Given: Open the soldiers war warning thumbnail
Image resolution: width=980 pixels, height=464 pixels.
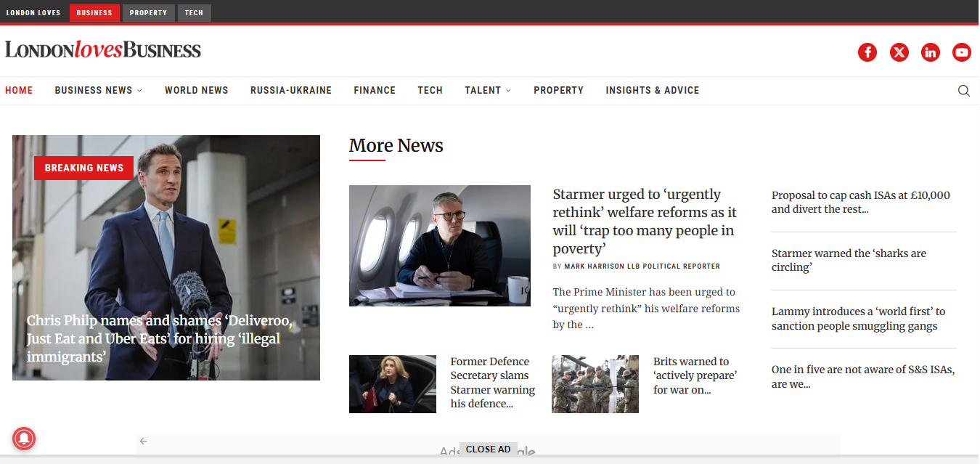Looking at the screenshot, I should click(x=595, y=384).
